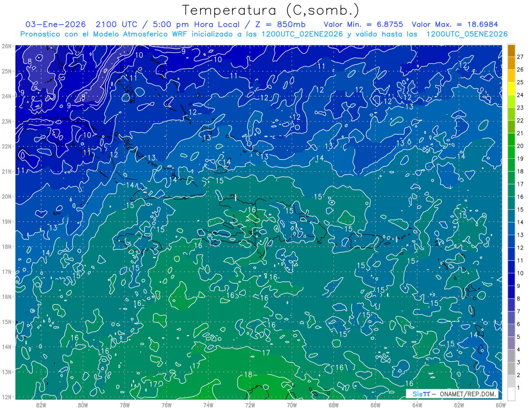Select valid-until time '1200UTC_05ENE2026'

[467, 34]
